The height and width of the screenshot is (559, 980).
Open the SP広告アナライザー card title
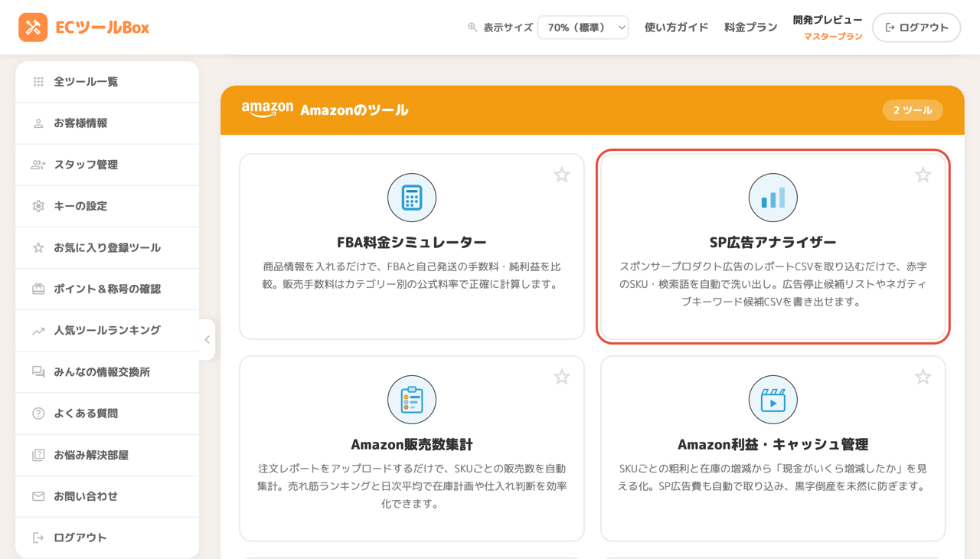pos(773,243)
